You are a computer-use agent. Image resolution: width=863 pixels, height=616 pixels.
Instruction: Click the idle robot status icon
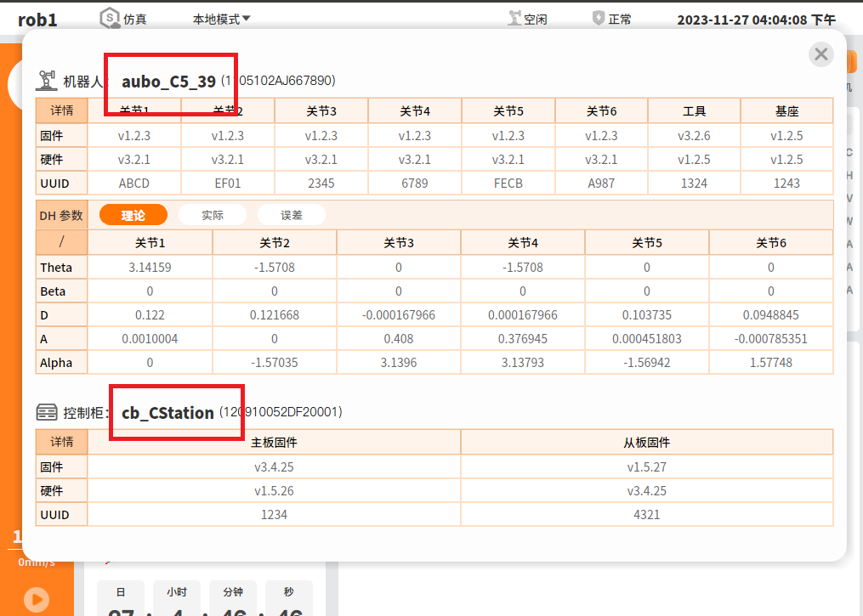[x=514, y=19]
